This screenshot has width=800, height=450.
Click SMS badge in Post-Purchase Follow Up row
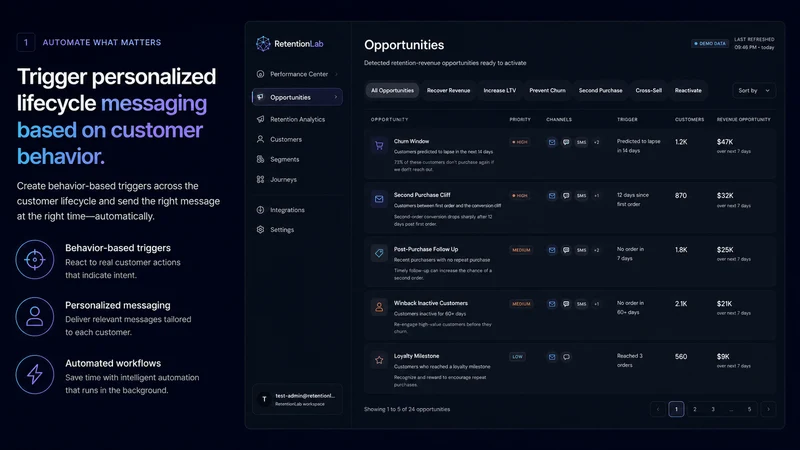click(x=582, y=250)
